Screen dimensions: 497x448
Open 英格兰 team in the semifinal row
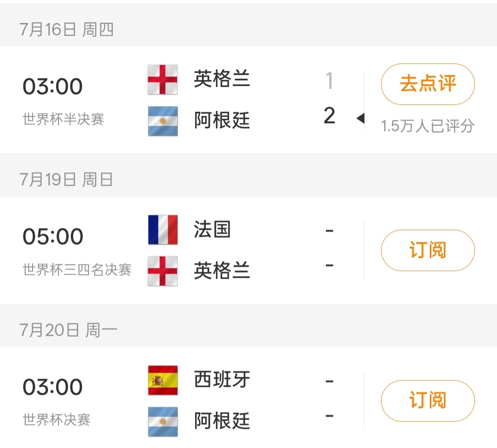pyautogui.click(x=222, y=79)
